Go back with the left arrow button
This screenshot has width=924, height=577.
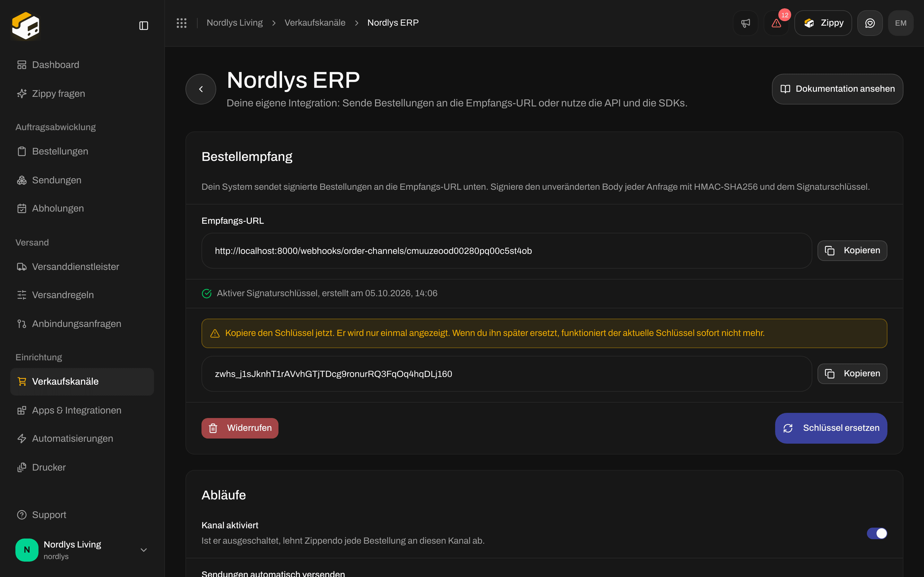[x=201, y=89]
